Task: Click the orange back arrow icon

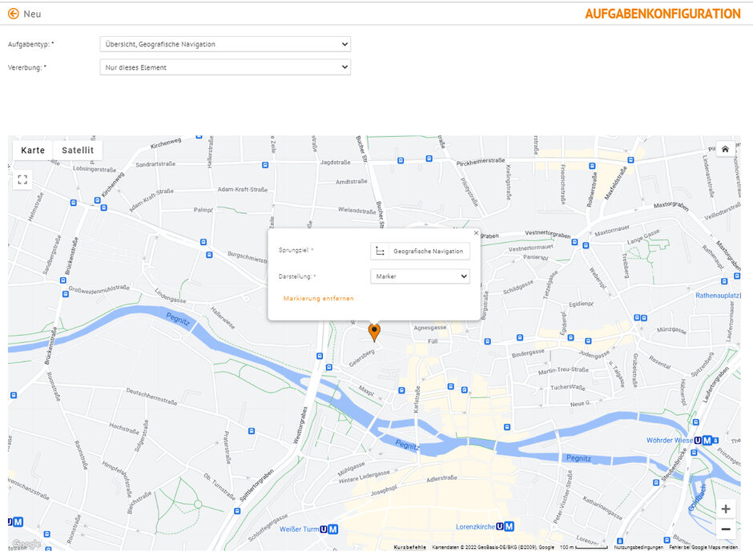Action: pyautogui.click(x=13, y=14)
